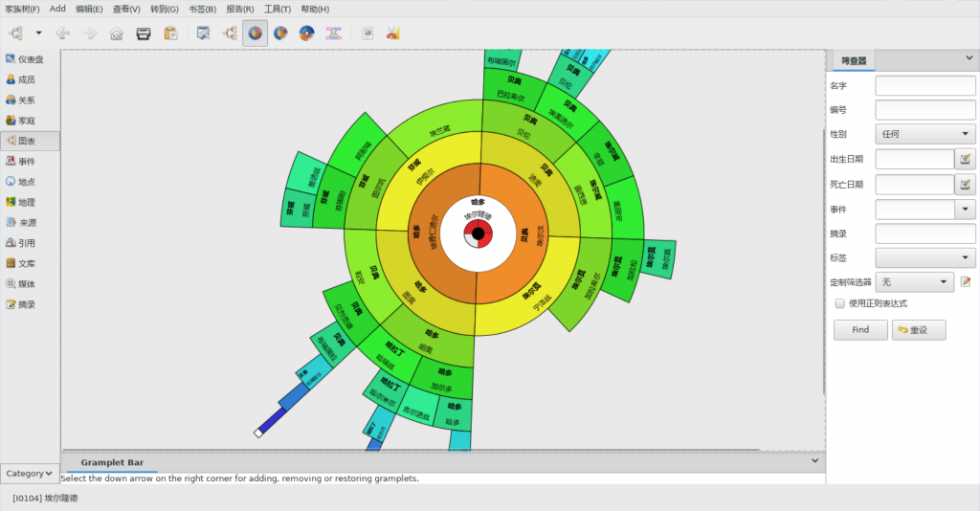Viewport: 980px width, 511px height.
Task: Click the print toolbar icon
Action: [144, 33]
